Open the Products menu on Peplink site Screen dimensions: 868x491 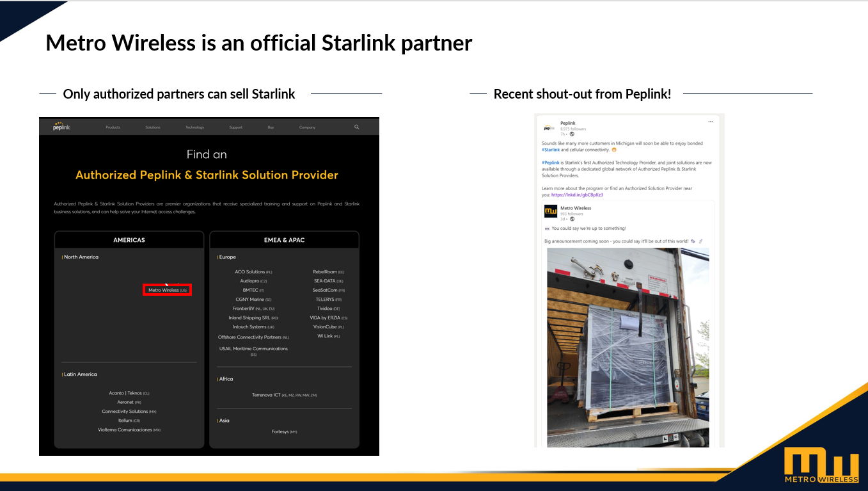[113, 127]
